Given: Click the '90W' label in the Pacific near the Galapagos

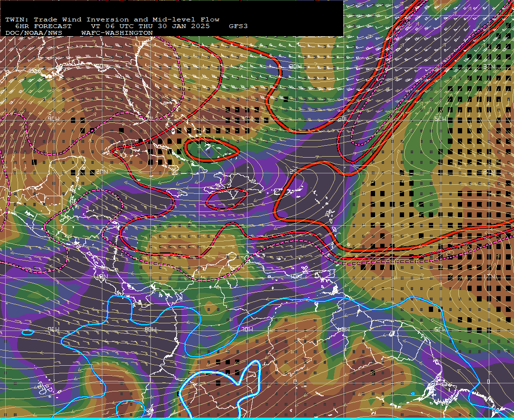Looking at the screenshot, I should coord(53,329).
